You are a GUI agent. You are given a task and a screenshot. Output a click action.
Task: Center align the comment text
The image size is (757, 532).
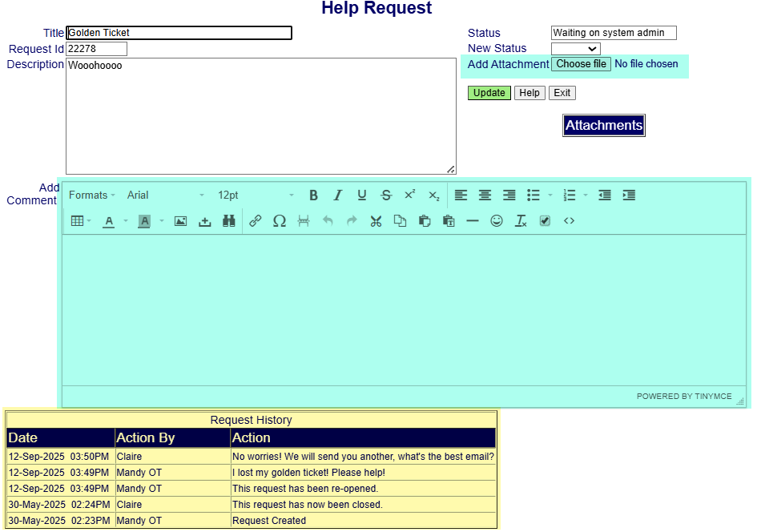tap(485, 195)
